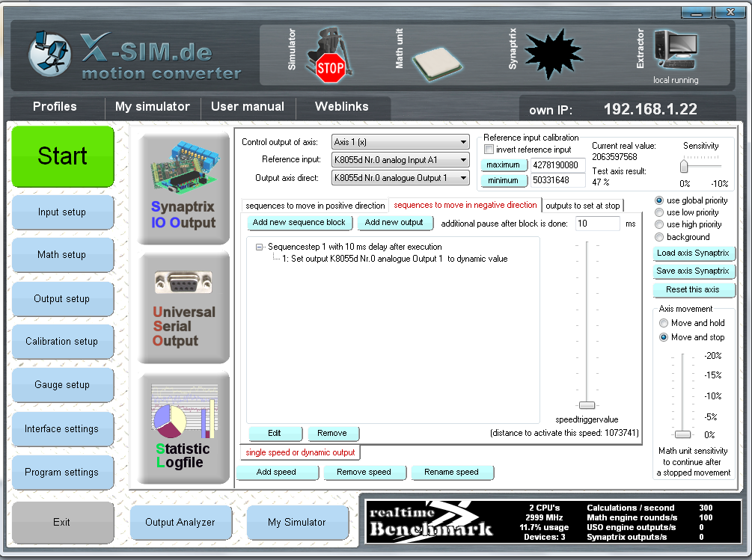752x560 pixels.
Task: Switch to outputs to set at stop tab
Action: [x=583, y=206]
